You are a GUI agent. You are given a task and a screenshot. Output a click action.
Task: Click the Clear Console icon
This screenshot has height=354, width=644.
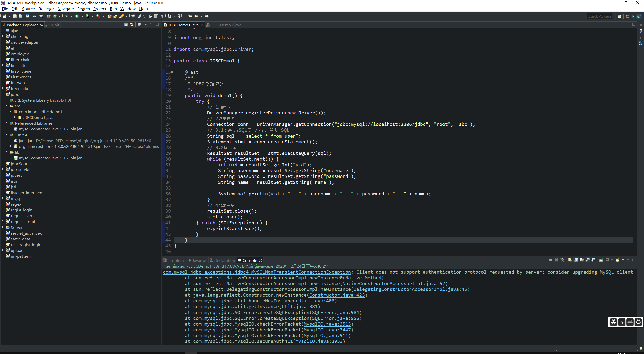(570, 260)
